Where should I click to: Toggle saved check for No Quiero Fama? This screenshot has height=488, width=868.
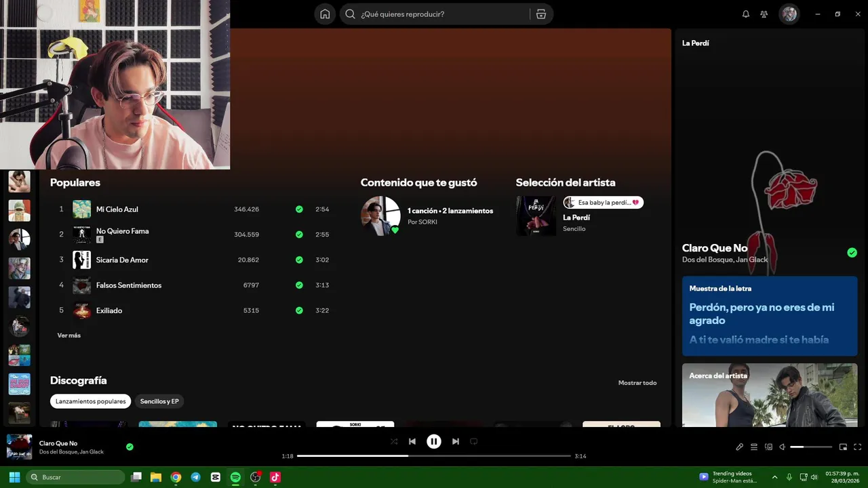(x=299, y=235)
